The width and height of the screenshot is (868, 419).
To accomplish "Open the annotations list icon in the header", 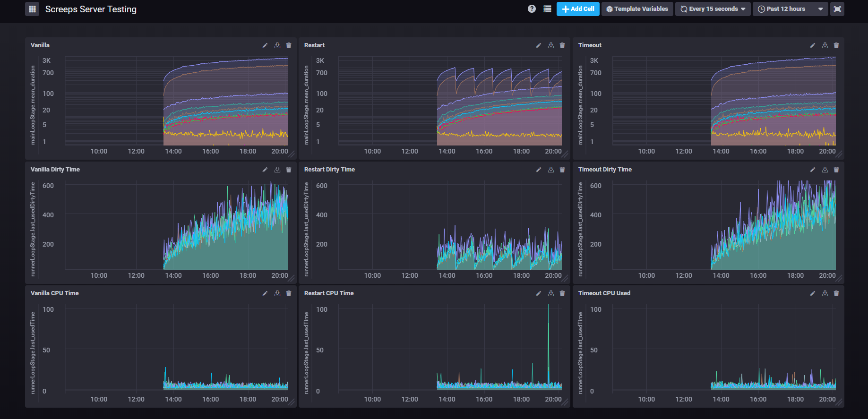I will pos(547,9).
